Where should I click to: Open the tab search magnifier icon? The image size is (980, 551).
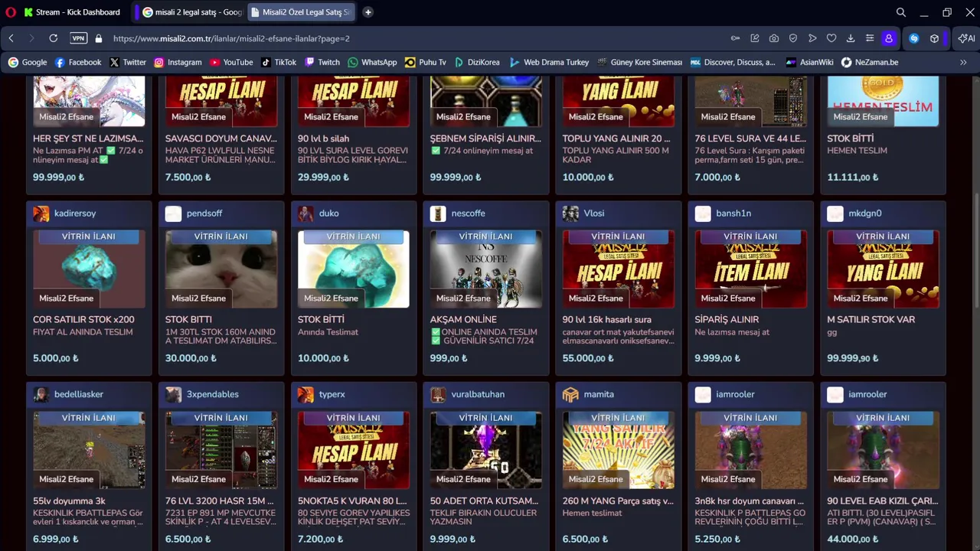(x=901, y=12)
